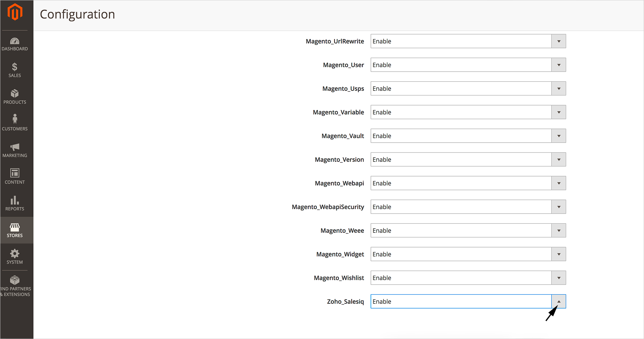Click the Magento_User label

[343, 65]
